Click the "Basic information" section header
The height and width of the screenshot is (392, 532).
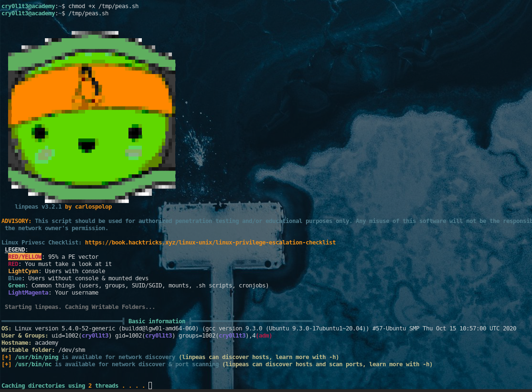[157, 321]
